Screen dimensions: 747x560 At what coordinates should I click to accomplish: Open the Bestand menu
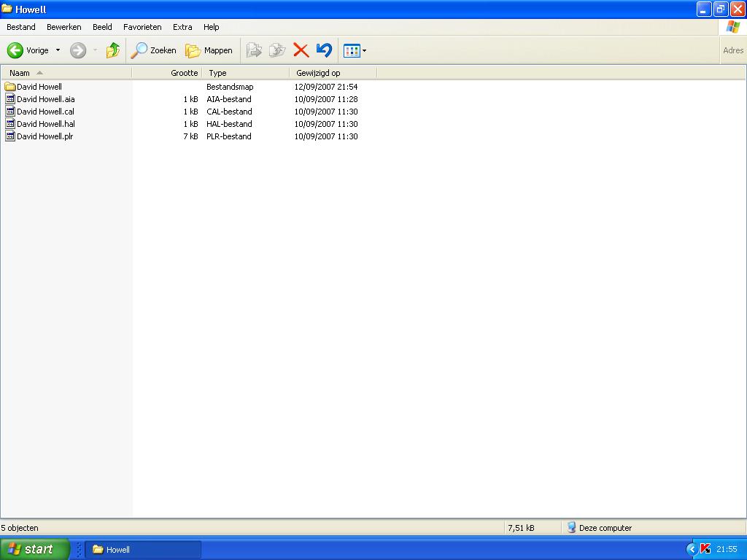click(21, 27)
